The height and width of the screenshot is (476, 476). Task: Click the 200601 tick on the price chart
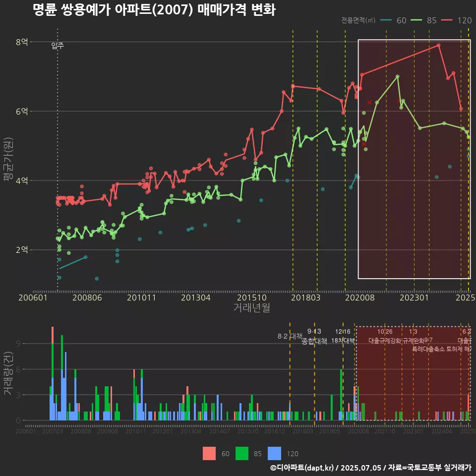pos(33,297)
